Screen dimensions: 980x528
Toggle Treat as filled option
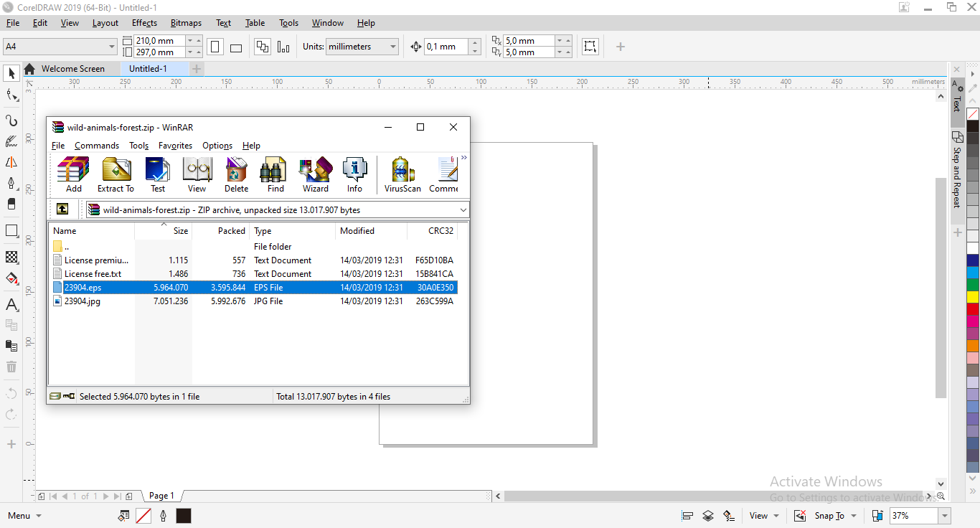(590, 47)
